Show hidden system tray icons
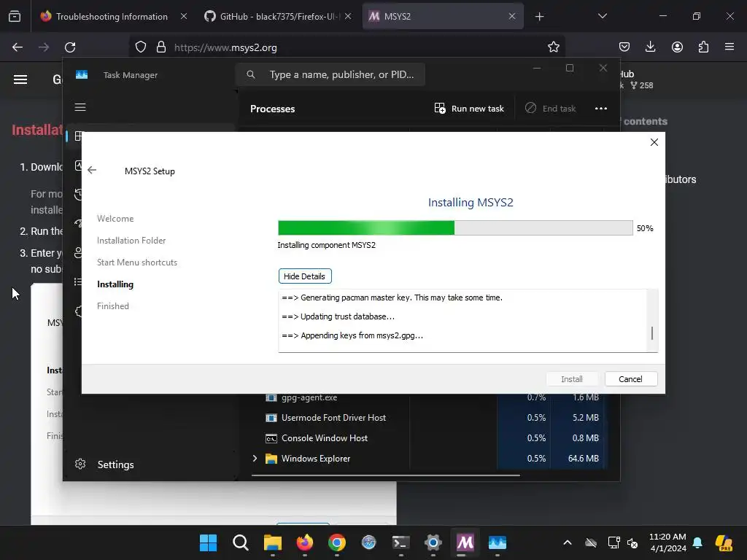This screenshot has width=747, height=560. tap(568, 542)
